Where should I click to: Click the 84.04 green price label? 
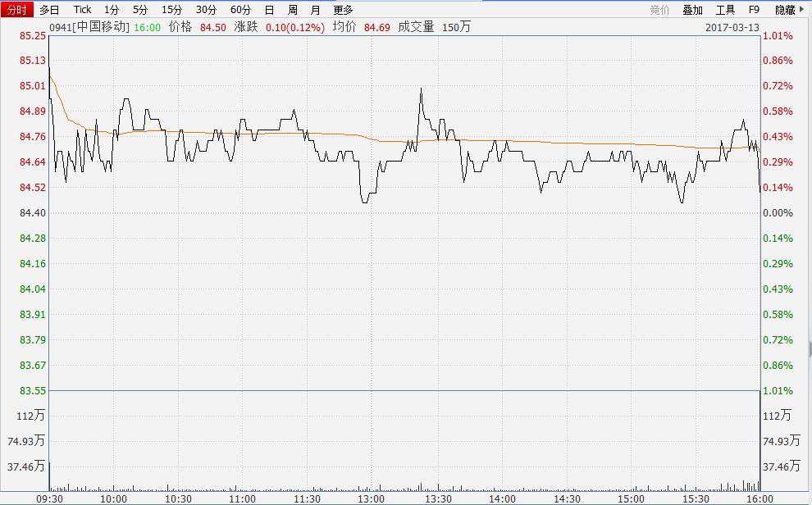[33, 289]
